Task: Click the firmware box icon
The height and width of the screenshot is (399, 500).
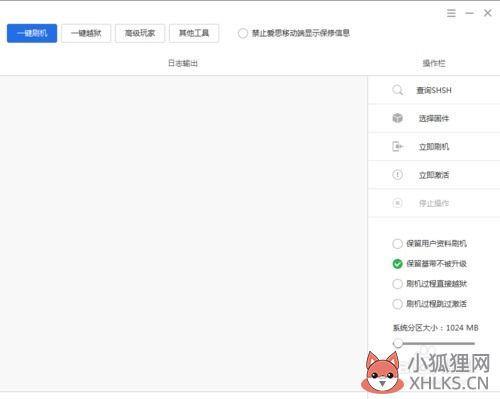Action: click(397, 118)
